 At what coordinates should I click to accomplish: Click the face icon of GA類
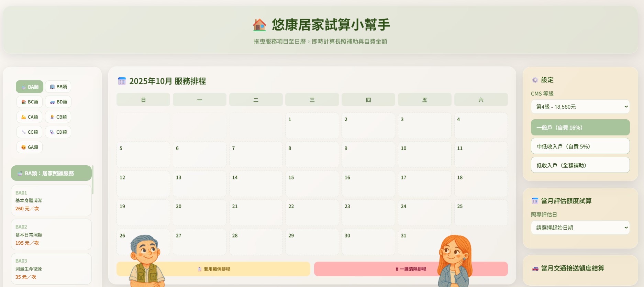[x=23, y=147]
